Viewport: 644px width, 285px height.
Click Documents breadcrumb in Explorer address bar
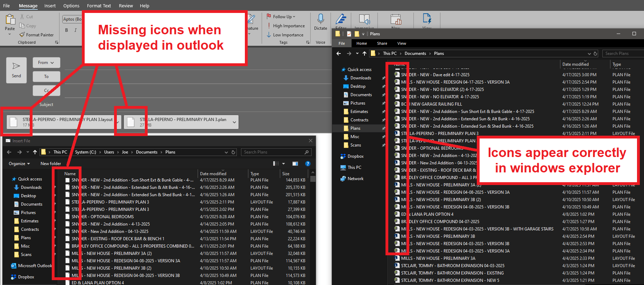click(415, 54)
